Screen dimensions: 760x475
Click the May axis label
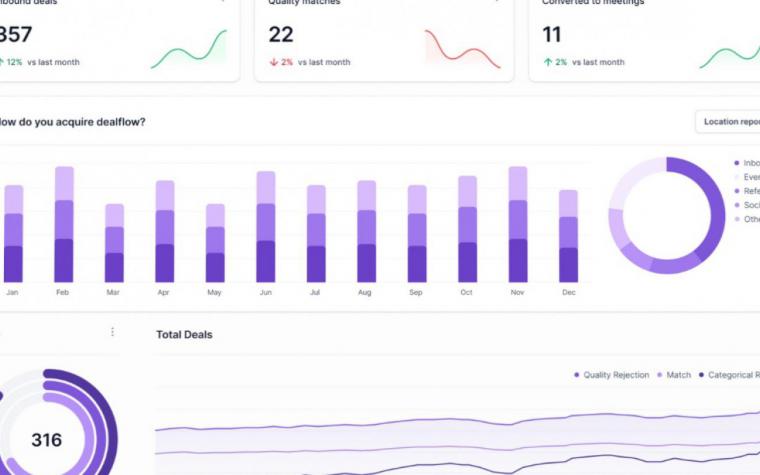click(x=214, y=292)
